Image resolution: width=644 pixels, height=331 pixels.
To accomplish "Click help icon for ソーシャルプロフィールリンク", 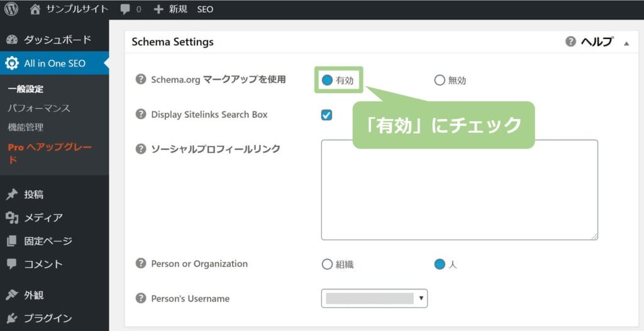I will 141,149.
